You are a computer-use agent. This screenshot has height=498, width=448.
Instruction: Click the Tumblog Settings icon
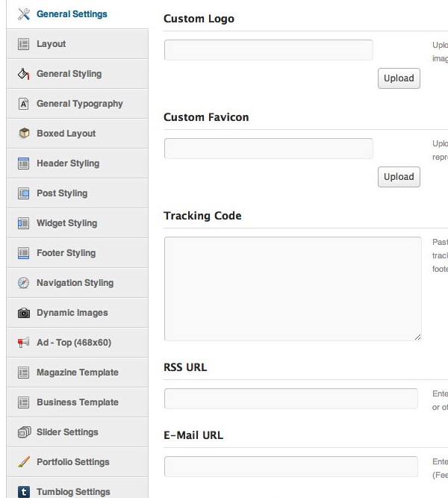tap(23, 491)
